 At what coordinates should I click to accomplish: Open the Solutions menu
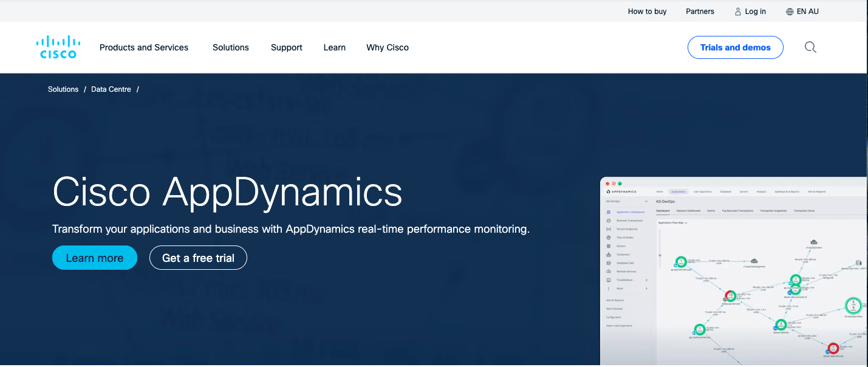coord(231,47)
